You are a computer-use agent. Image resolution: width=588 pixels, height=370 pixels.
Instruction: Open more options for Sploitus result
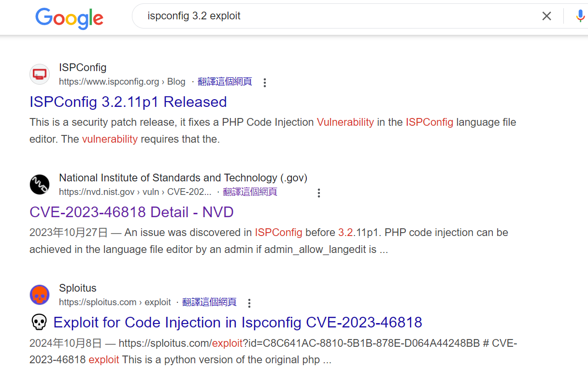(249, 303)
